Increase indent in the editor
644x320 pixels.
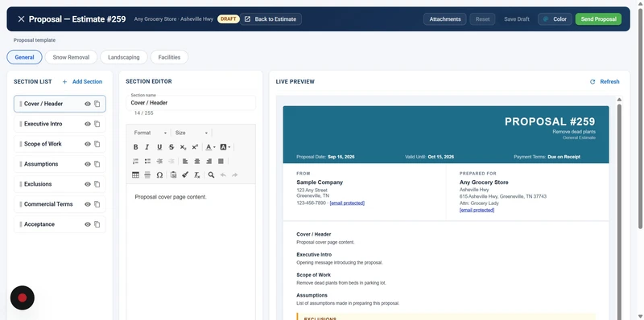[x=159, y=162]
